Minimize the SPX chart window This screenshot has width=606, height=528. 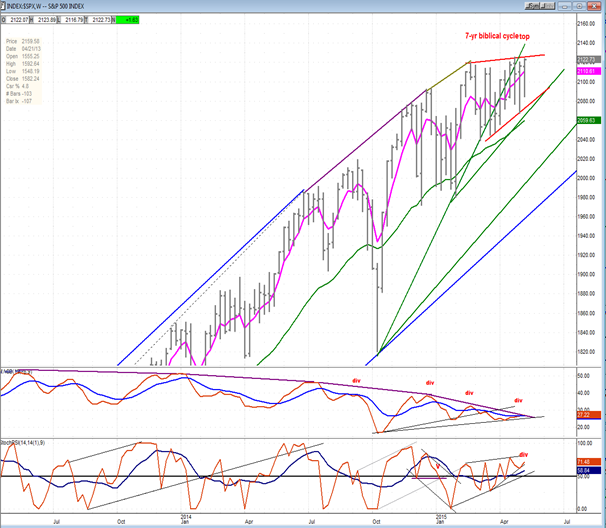point(566,6)
